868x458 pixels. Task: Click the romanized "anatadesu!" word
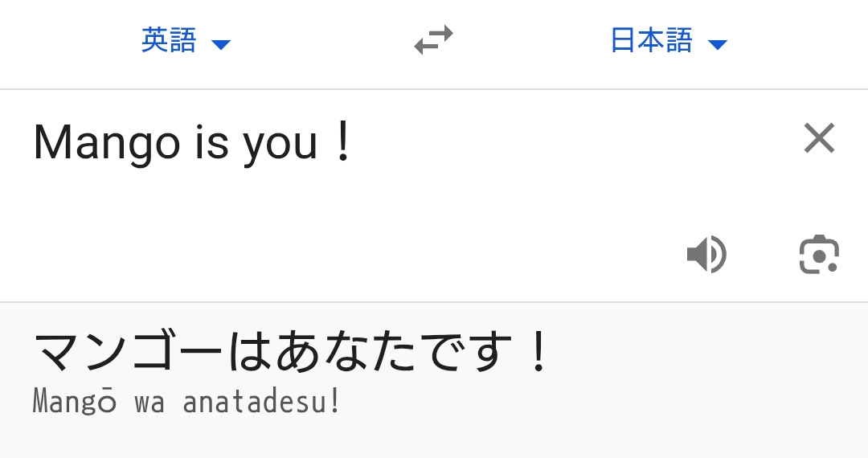262,402
